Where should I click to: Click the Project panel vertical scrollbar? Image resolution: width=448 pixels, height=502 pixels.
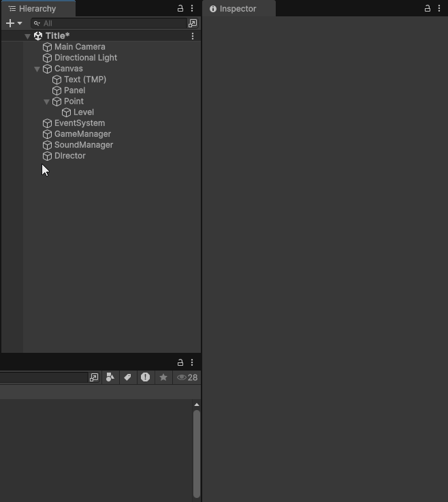pos(197,453)
